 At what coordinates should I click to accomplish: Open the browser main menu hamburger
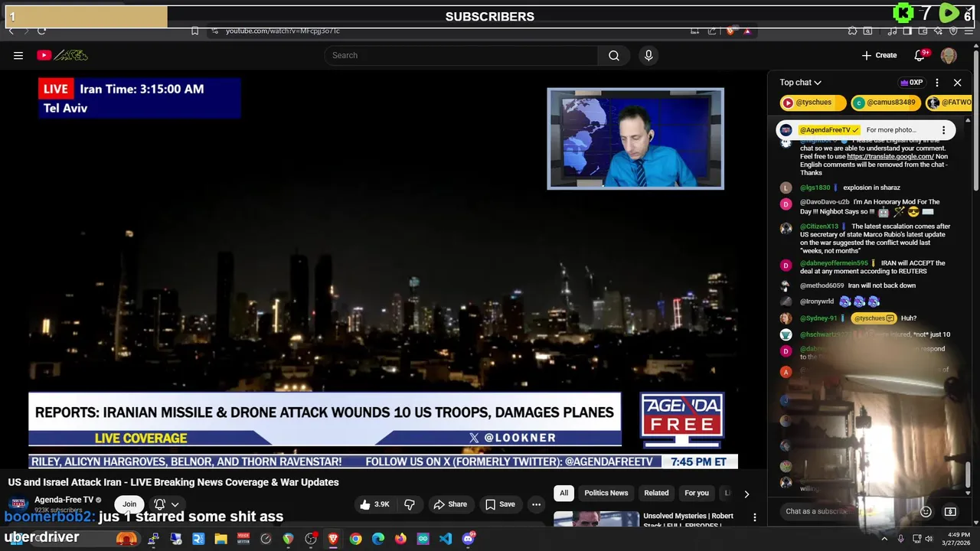(x=969, y=31)
